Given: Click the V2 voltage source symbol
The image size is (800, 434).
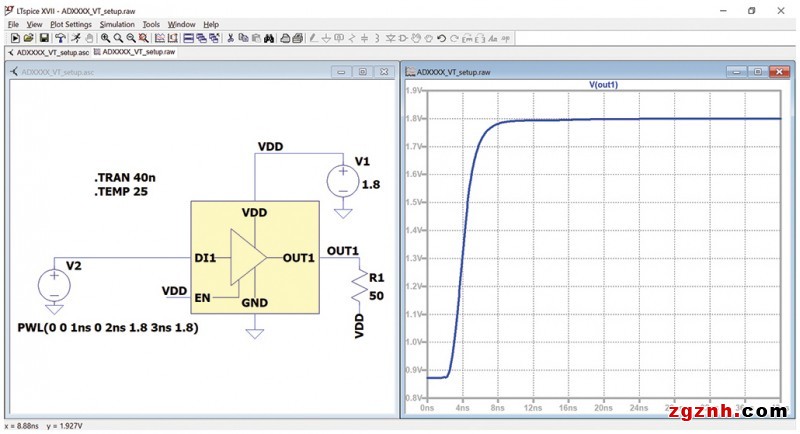Looking at the screenshot, I should click(x=54, y=286).
